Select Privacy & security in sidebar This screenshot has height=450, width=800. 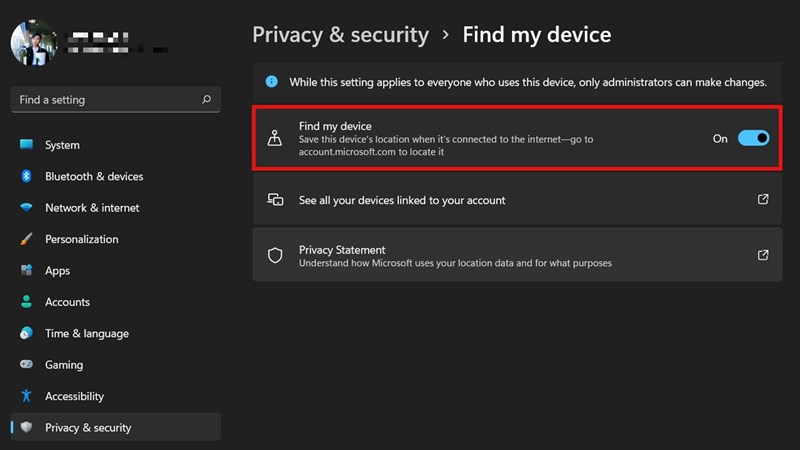pos(88,428)
